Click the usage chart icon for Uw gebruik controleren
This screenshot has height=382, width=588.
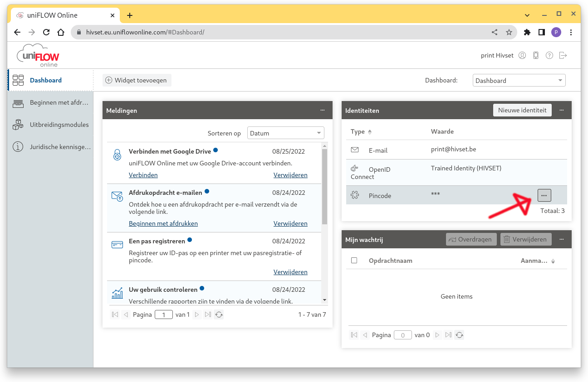tap(117, 293)
